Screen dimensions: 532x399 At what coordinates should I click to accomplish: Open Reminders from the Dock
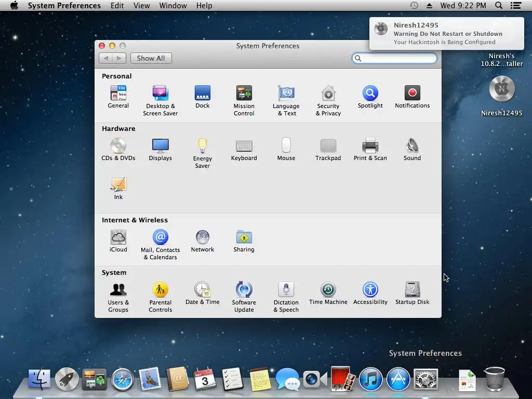coord(232,379)
